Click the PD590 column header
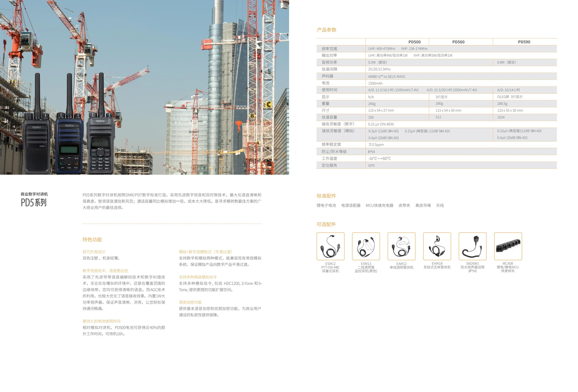 click(524, 42)
